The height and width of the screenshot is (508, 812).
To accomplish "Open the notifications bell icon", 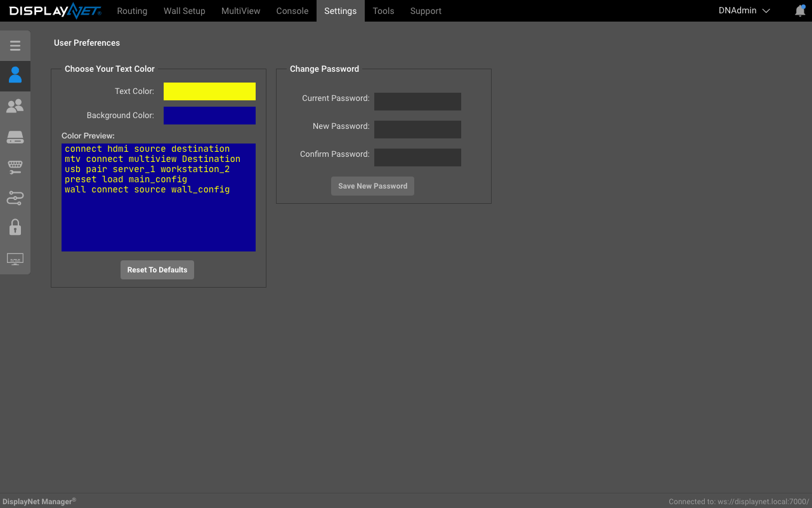I will click(x=800, y=11).
